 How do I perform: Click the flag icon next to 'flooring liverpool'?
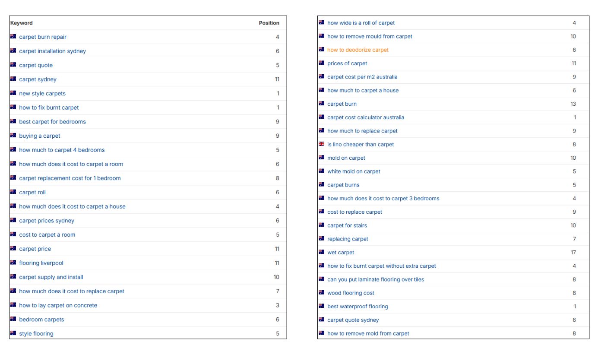[13, 263]
